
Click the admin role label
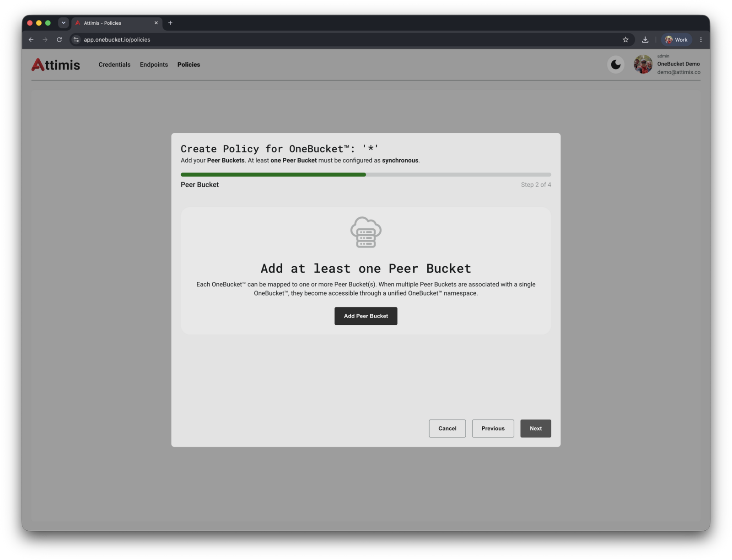[x=663, y=56]
